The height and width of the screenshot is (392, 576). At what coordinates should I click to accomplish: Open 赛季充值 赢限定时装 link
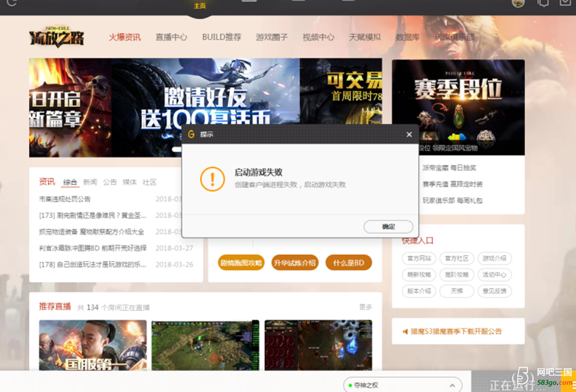(x=453, y=184)
